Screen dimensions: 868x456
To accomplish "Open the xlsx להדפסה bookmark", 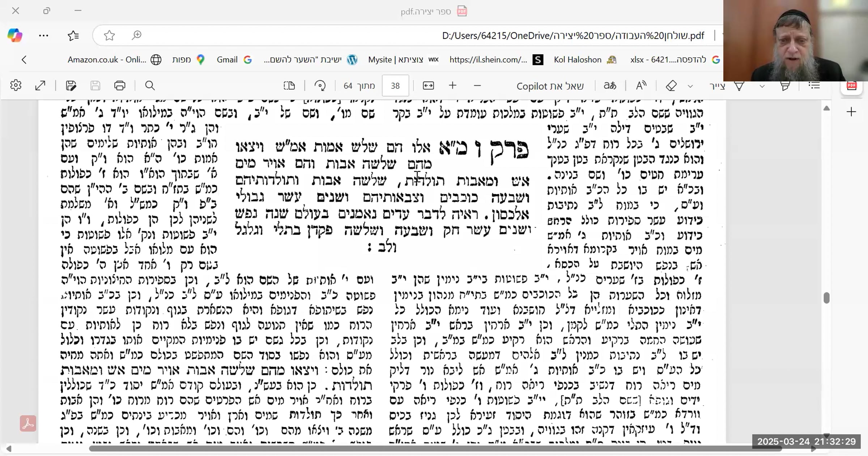I will [675, 60].
